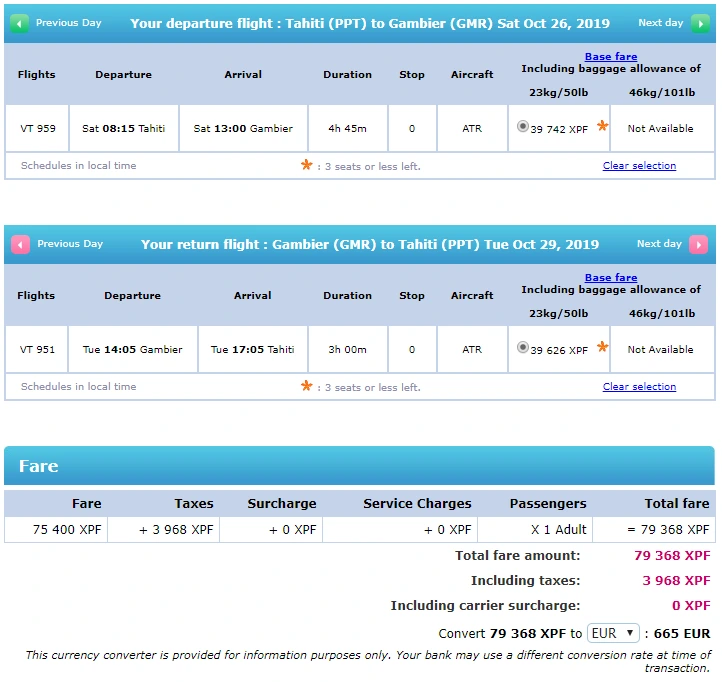Click Previous Day text in departure header

[x=69, y=23]
